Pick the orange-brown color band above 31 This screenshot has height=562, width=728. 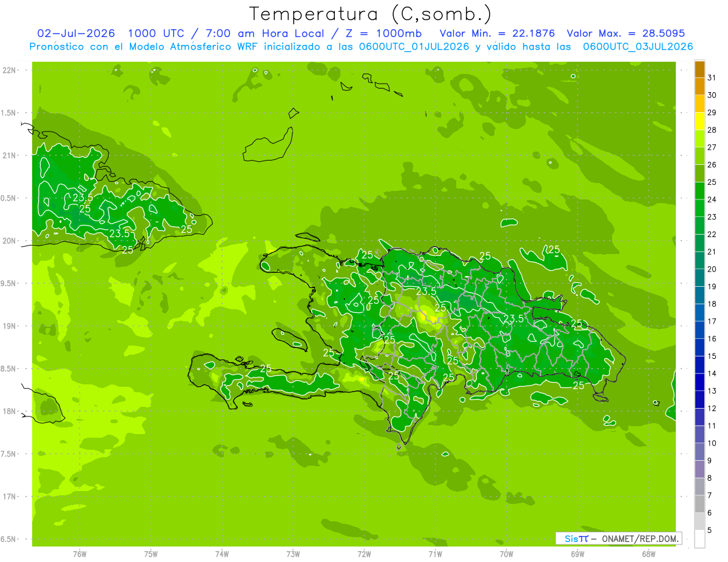click(699, 70)
